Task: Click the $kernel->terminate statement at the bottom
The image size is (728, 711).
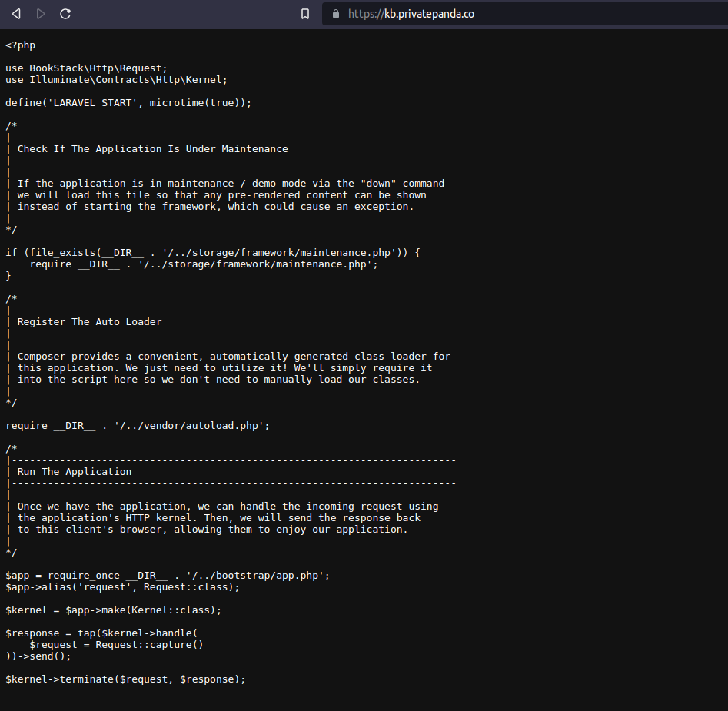Action: pyautogui.click(x=125, y=679)
